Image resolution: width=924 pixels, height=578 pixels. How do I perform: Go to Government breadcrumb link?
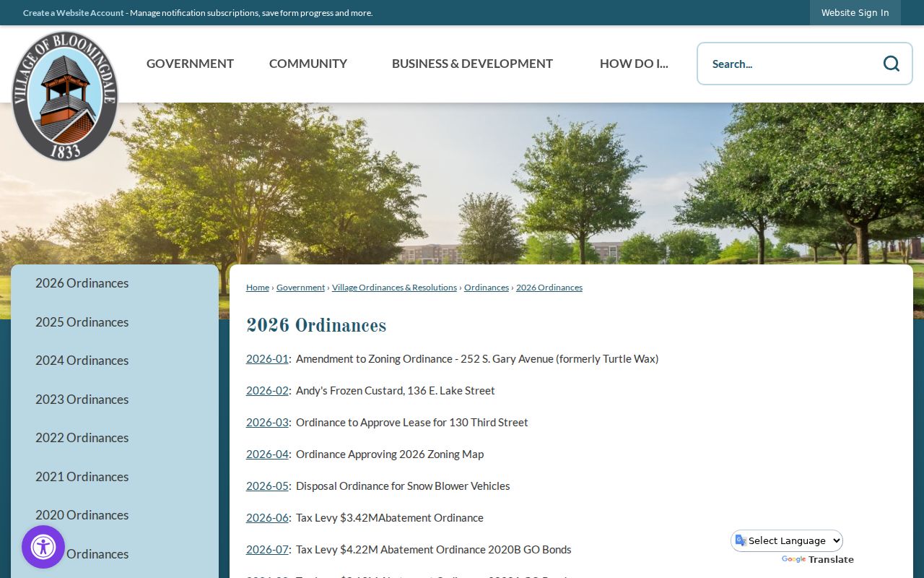click(301, 288)
